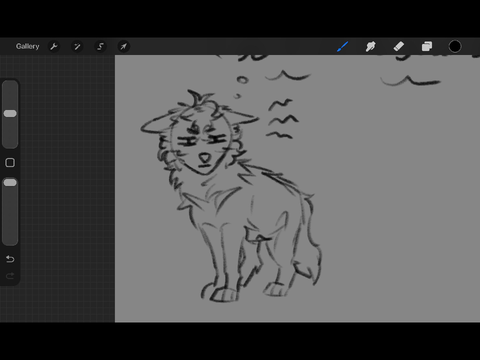
Task: Open the Gallery
Action: [27, 46]
